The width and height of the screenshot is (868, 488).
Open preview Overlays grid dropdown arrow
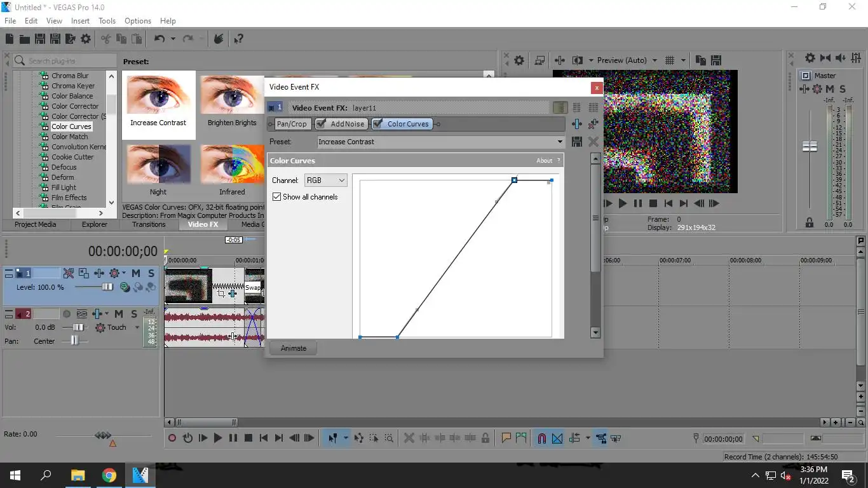pyautogui.click(x=684, y=60)
